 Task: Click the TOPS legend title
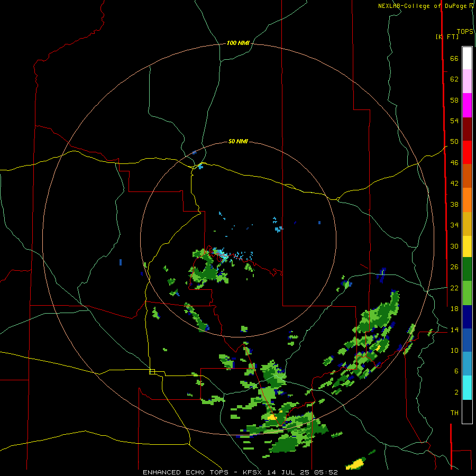(465, 32)
